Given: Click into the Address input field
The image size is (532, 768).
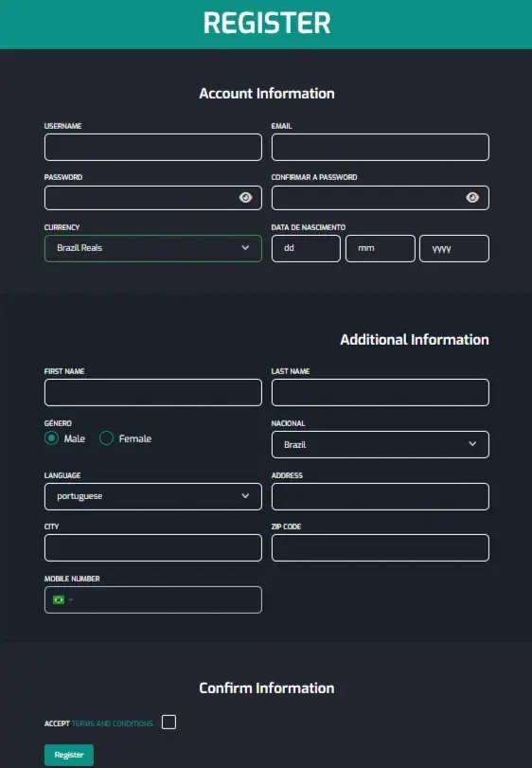Looking at the screenshot, I should 381,496.
